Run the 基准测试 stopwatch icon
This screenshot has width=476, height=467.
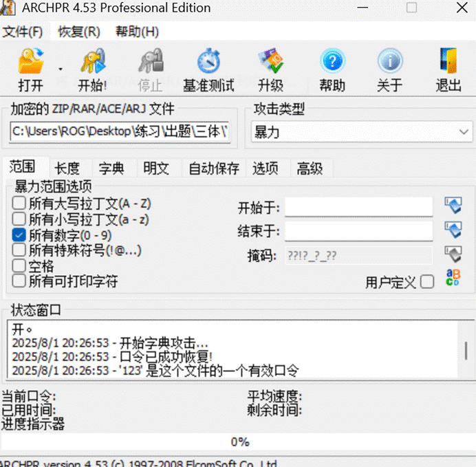208,61
